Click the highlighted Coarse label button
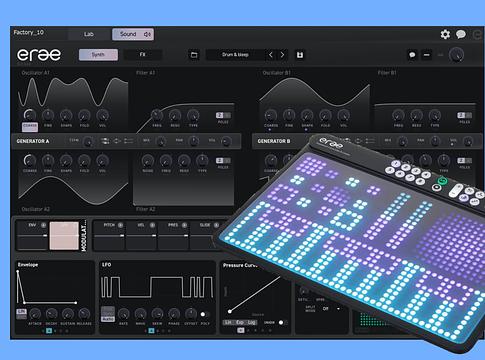 (30, 126)
